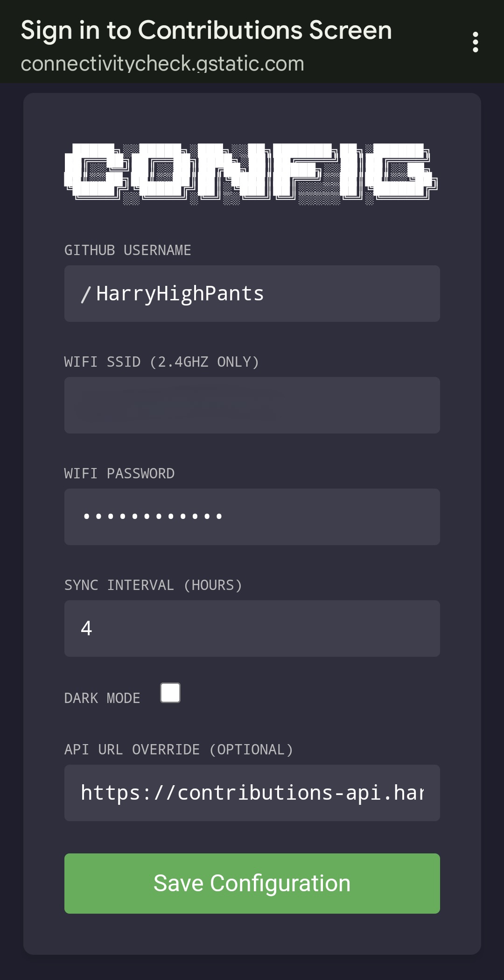Screen dimensions: 504x980
Task: Open the three-dot overflow menu
Action: point(475,42)
